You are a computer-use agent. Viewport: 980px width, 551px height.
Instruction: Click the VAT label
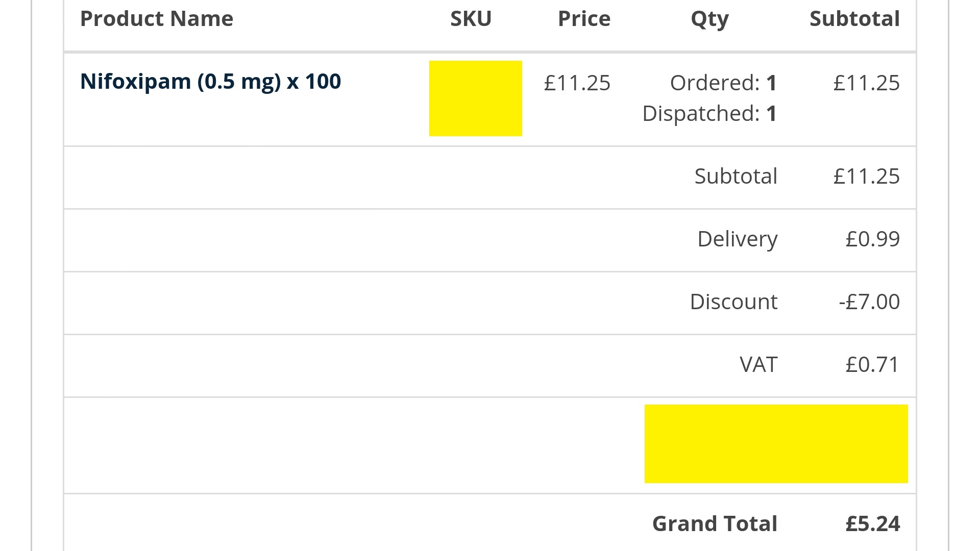click(758, 365)
